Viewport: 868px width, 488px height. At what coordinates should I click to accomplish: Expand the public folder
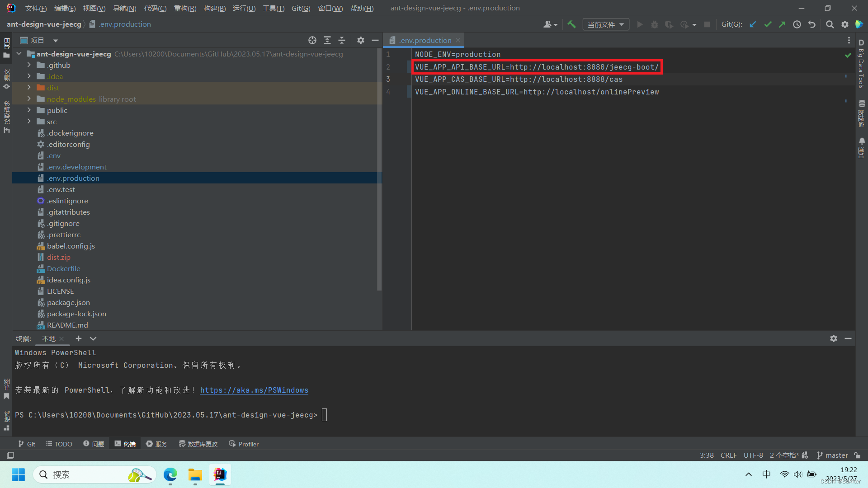[28, 110]
